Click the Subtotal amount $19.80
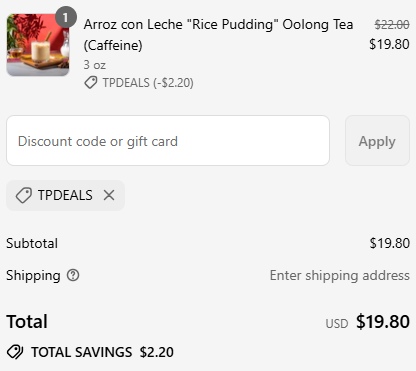Screen dimensions: 416x371 click(x=390, y=243)
